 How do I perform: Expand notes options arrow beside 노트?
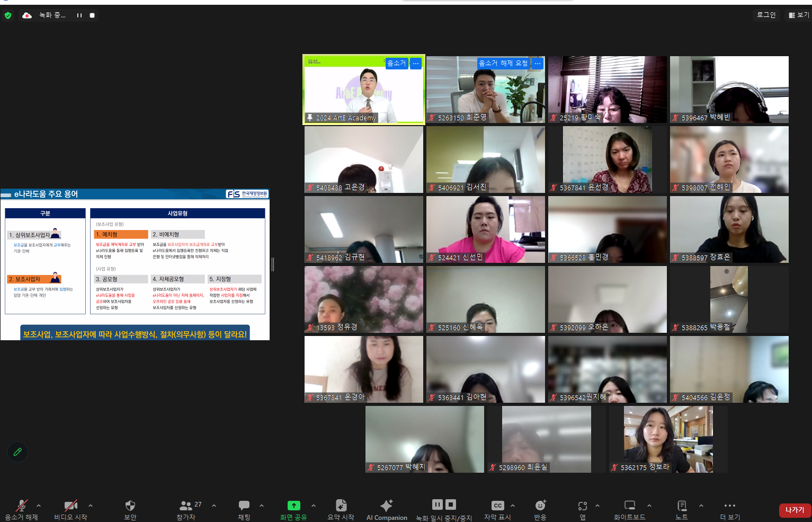[701, 506]
